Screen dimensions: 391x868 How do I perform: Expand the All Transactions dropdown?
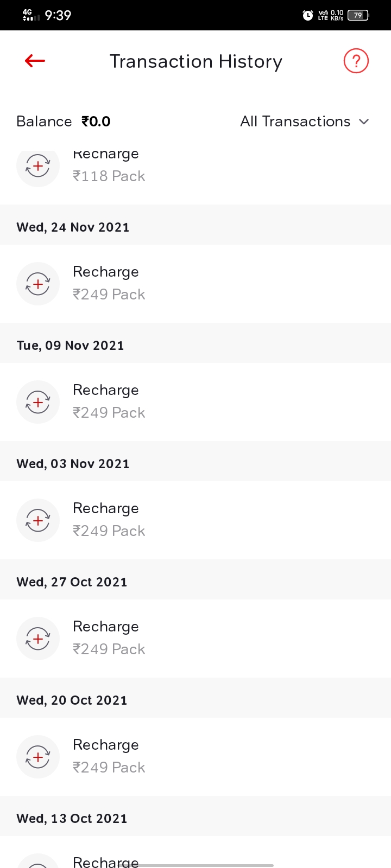[x=295, y=122]
